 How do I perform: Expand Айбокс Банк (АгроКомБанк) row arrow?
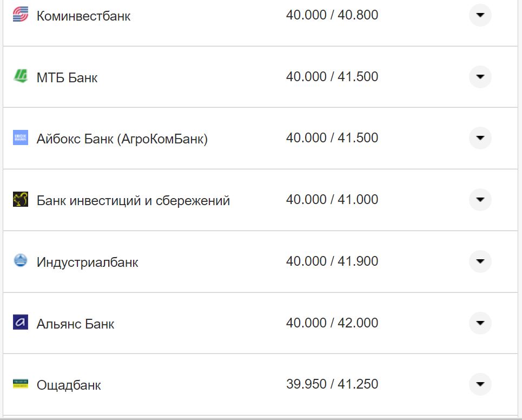point(480,138)
